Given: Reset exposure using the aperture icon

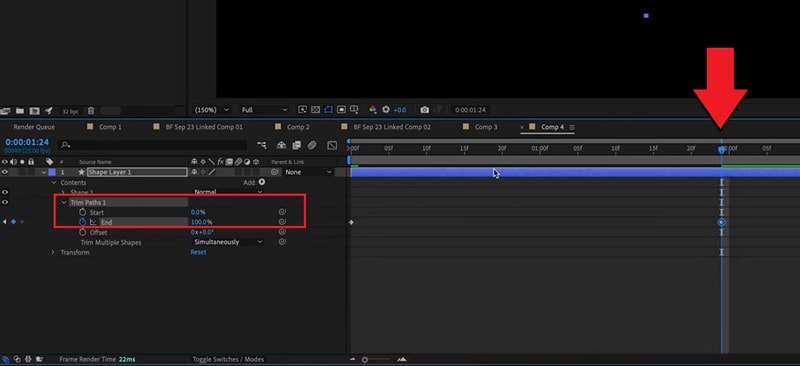Looking at the screenshot, I should pyautogui.click(x=386, y=109).
